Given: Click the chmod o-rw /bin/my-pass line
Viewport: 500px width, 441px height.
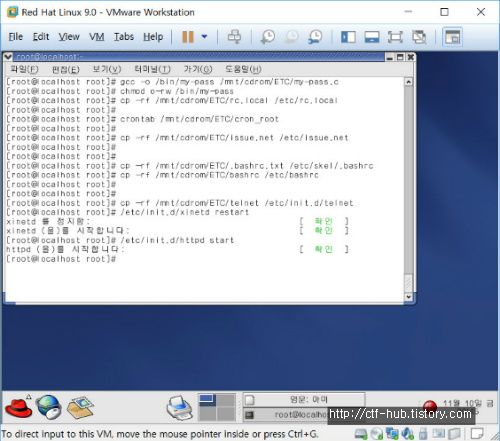Looking at the screenshot, I should (120, 91).
